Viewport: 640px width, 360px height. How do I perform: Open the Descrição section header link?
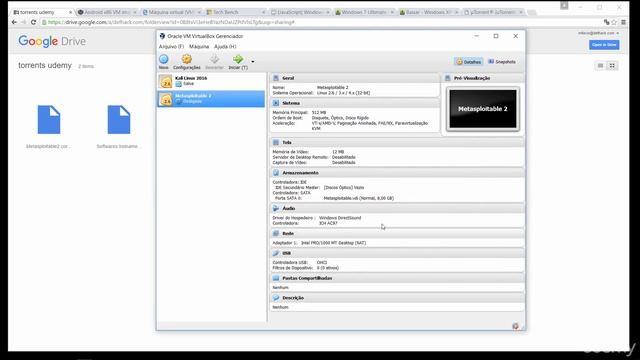tap(293, 298)
